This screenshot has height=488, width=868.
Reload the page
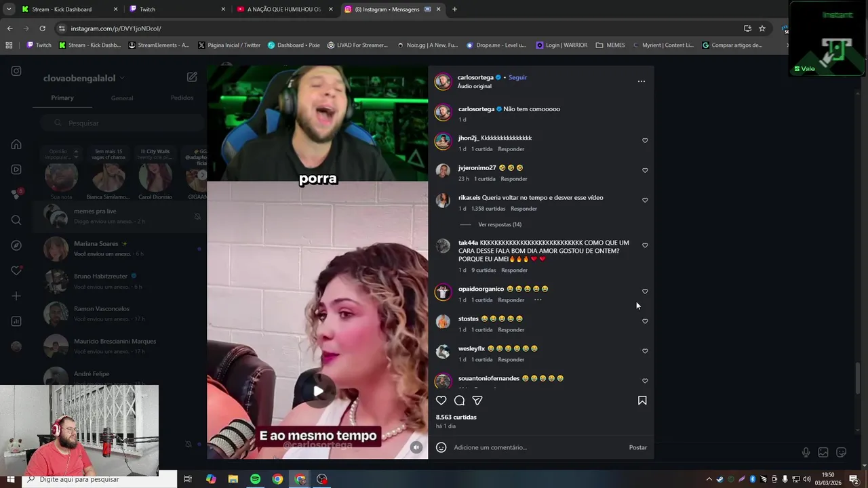click(x=42, y=28)
